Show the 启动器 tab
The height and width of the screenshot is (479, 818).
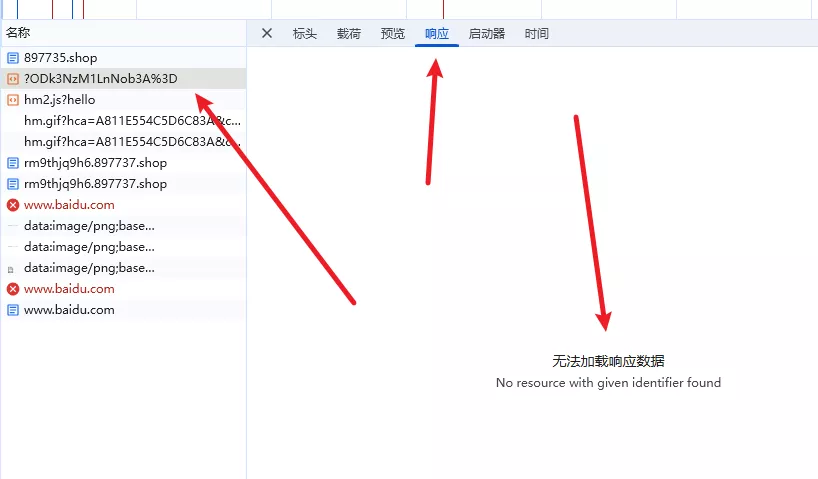click(487, 34)
